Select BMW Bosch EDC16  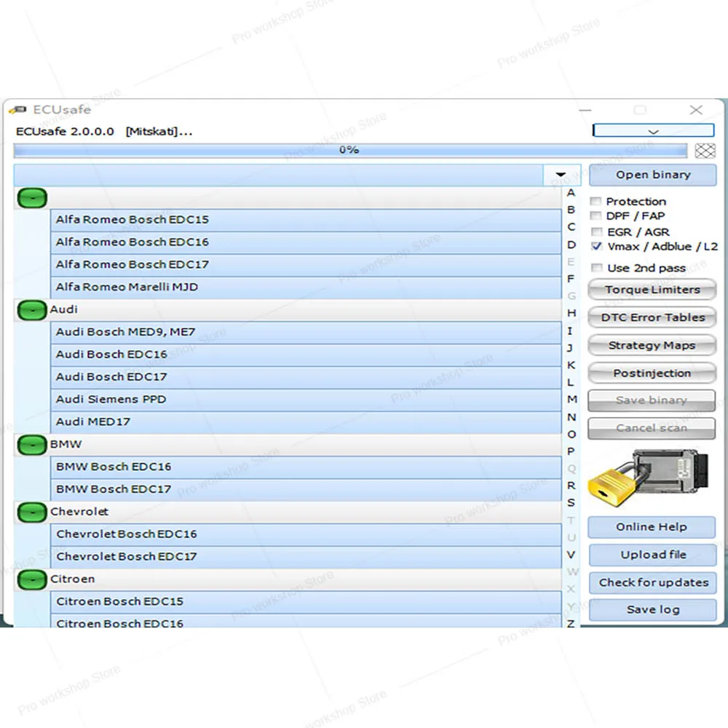[306, 467]
